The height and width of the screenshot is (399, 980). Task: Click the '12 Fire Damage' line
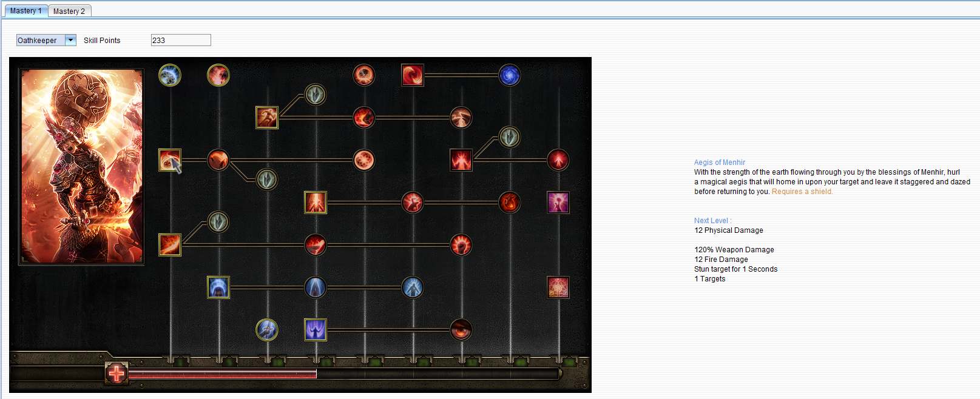tap(721, 260)
